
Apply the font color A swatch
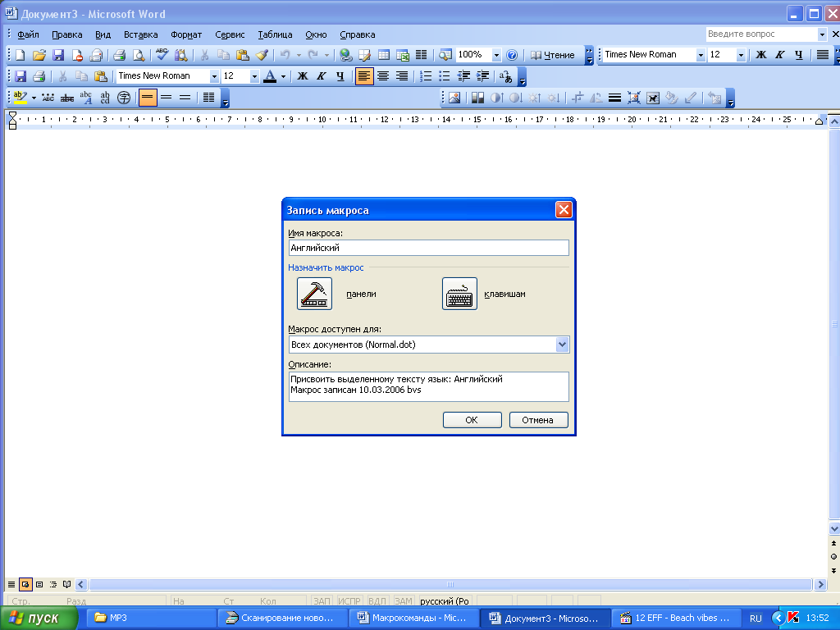click(x=271, y=76)
